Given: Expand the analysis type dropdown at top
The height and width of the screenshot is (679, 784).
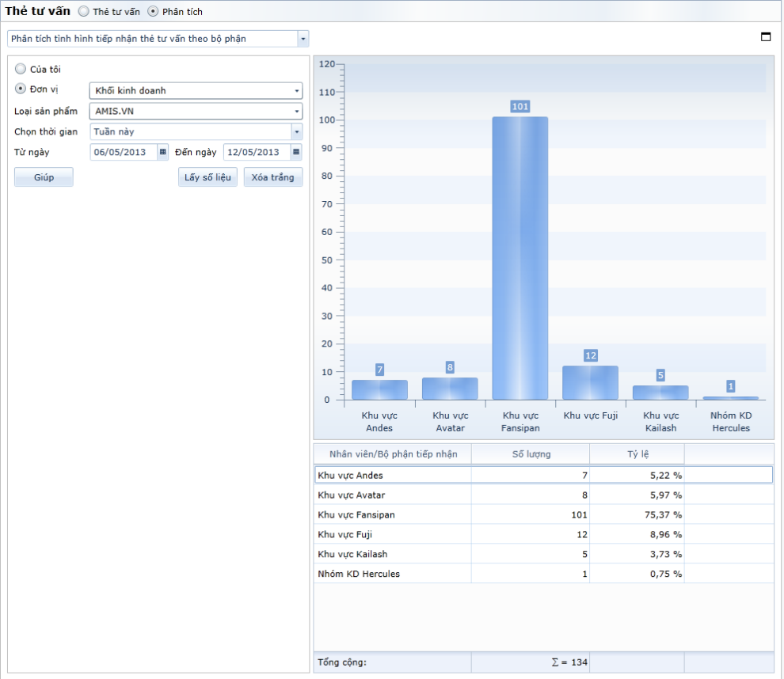Looking at the screenshot, I should 303,39.
